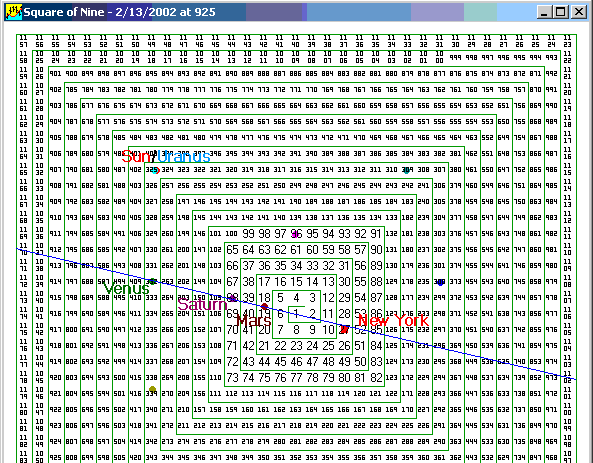The width and height of the screenshot is (593, 463).
Task: Click the purple Saturn dot on cell 68
Action: pos(233,298)
